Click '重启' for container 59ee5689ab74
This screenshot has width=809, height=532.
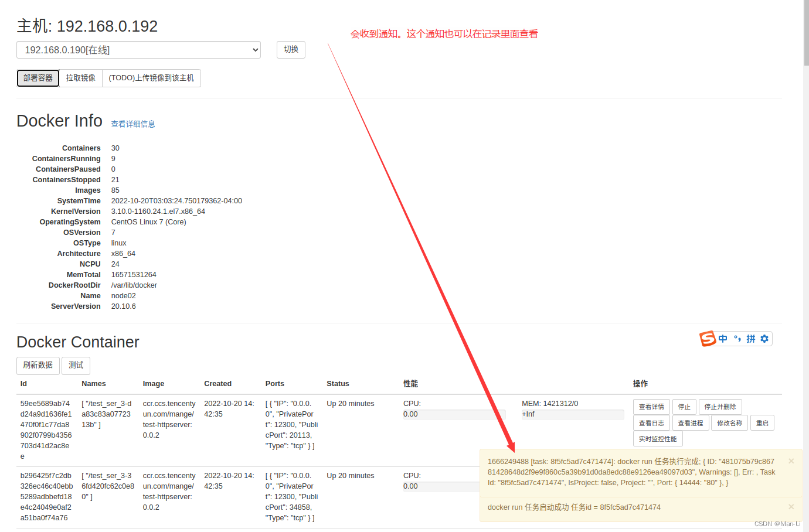coord(762,423)
